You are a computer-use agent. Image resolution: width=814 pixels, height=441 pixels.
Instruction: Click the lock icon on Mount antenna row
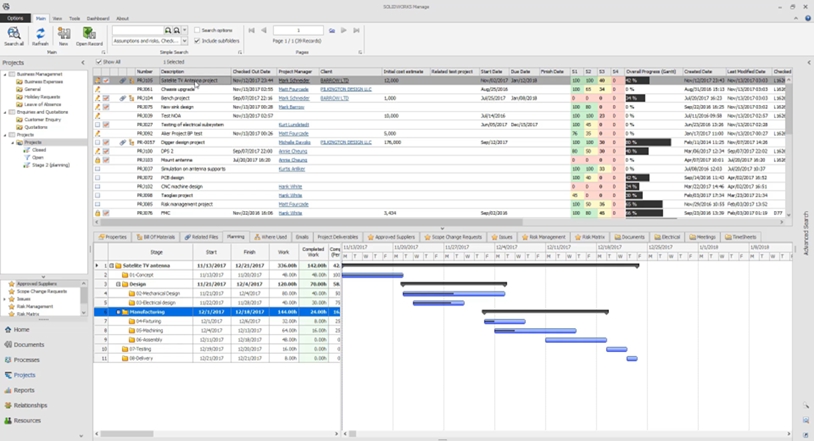point(97,160)
